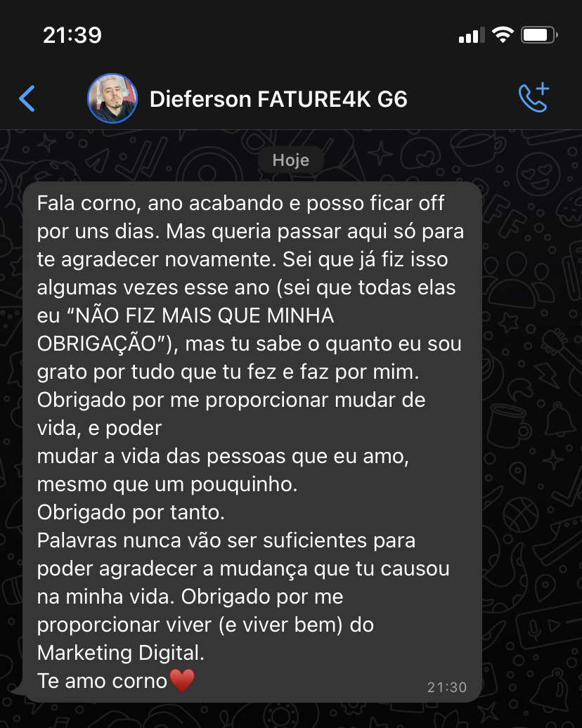Tap "mesmo que um pouquinho." line
The image size is (582, 728).
[167, 484]
